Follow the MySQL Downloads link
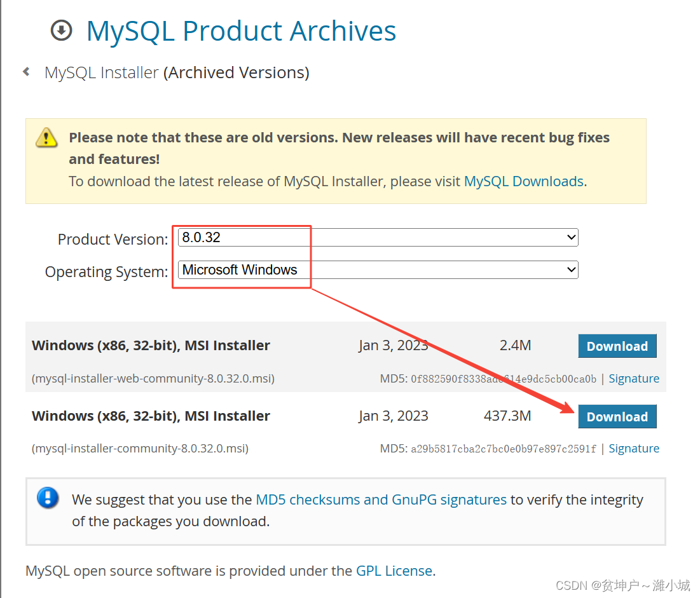Image resolution: width=700 pixels, height=598 pixels. (524, 181)
